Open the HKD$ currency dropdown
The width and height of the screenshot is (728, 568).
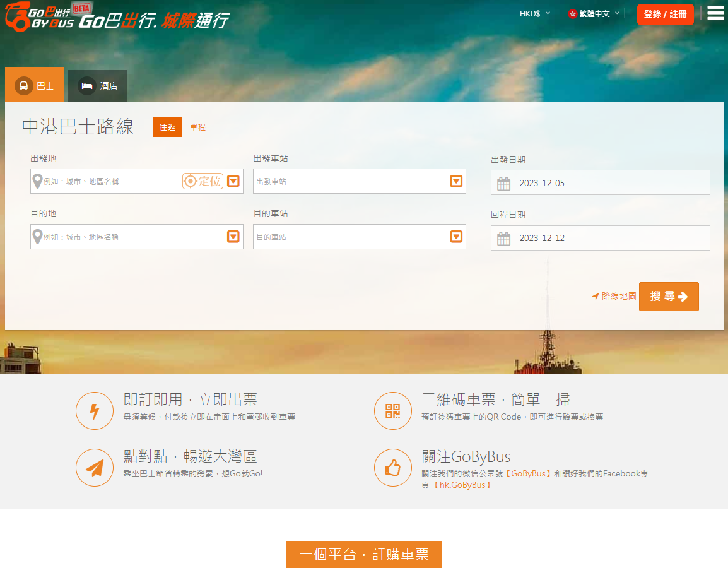point(534,13)
